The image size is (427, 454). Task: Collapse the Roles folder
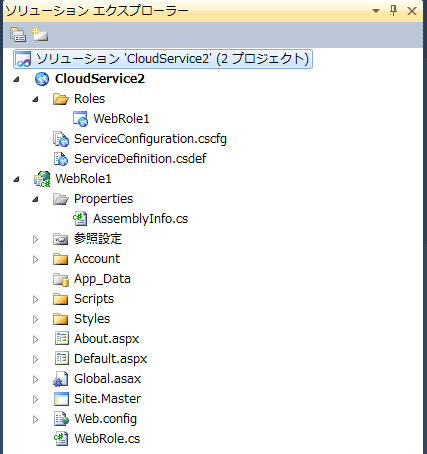35,99
